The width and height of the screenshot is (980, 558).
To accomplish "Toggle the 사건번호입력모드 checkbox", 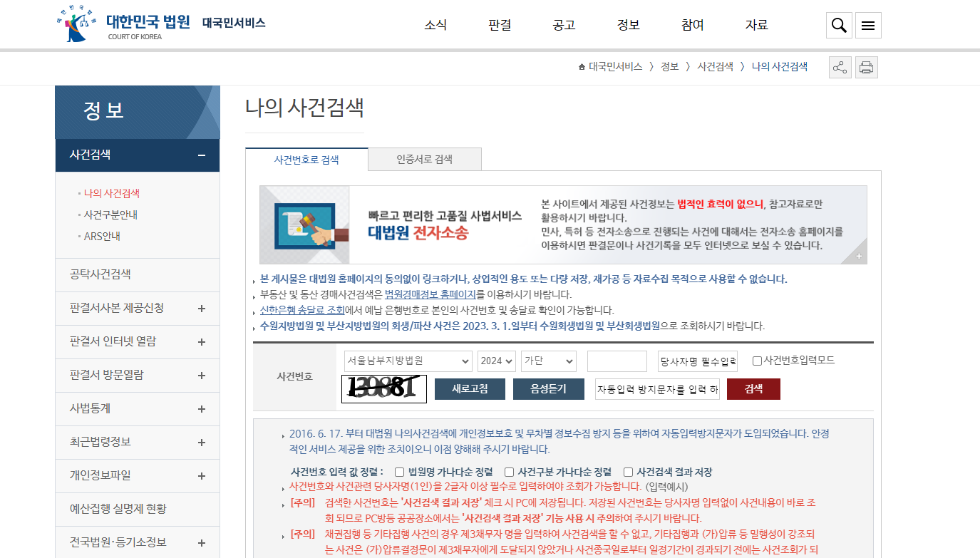I will [757, 361].
